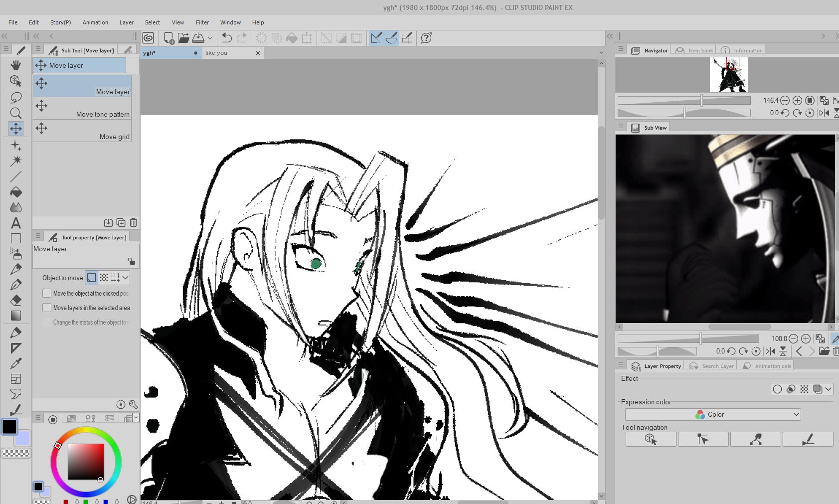Set Object to move as layer
This screenshot has height=504, width=839.
coord(92,278)
